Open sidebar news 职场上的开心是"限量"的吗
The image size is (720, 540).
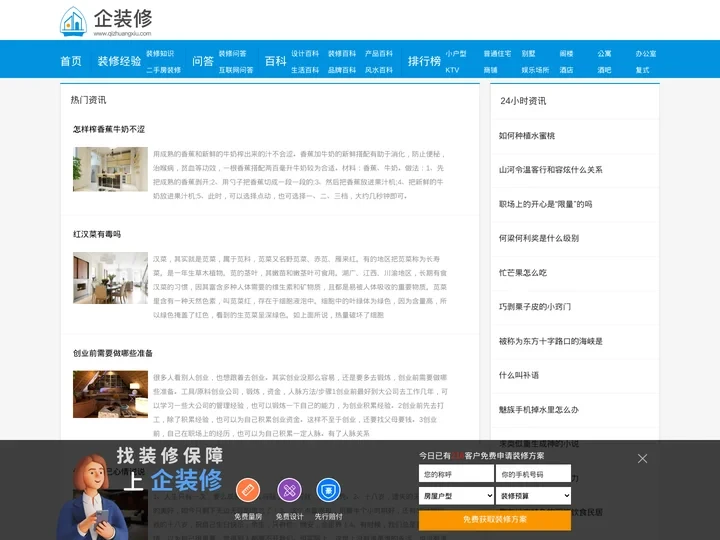tap(546, 204)
